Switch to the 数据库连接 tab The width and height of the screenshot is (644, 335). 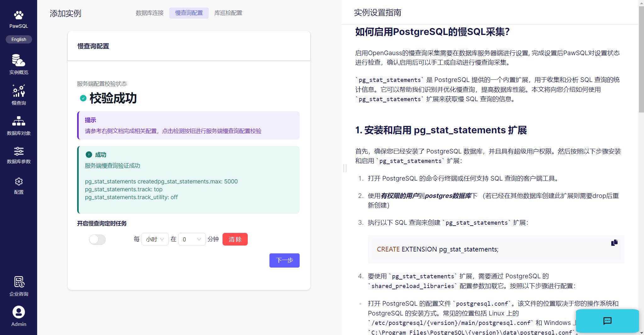[x=150, y=13]
